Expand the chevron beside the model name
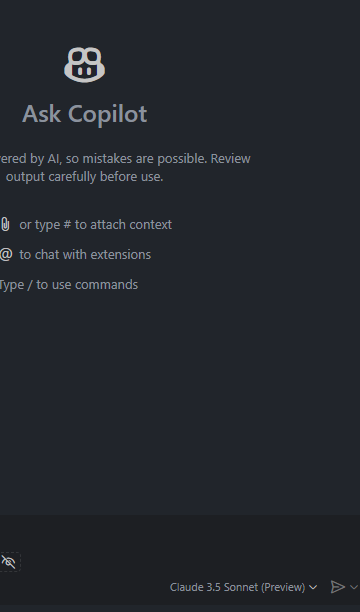360x612 pixels. coord(313,587)
